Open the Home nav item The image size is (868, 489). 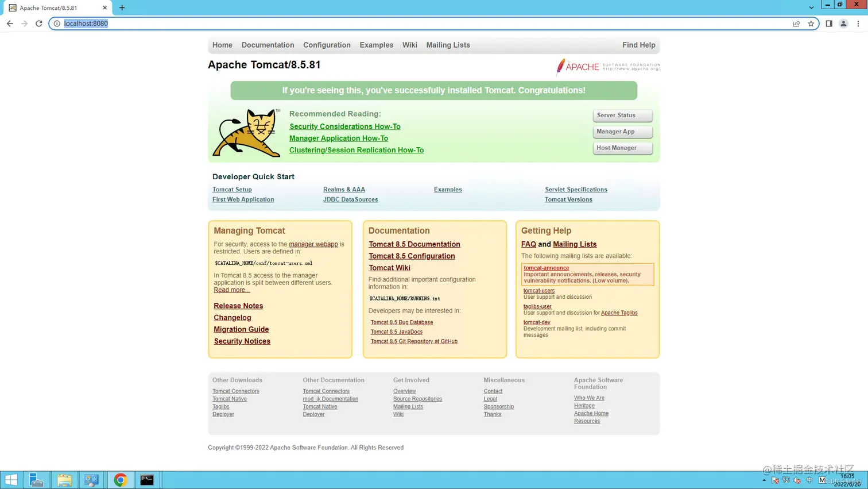coord(222,45)
